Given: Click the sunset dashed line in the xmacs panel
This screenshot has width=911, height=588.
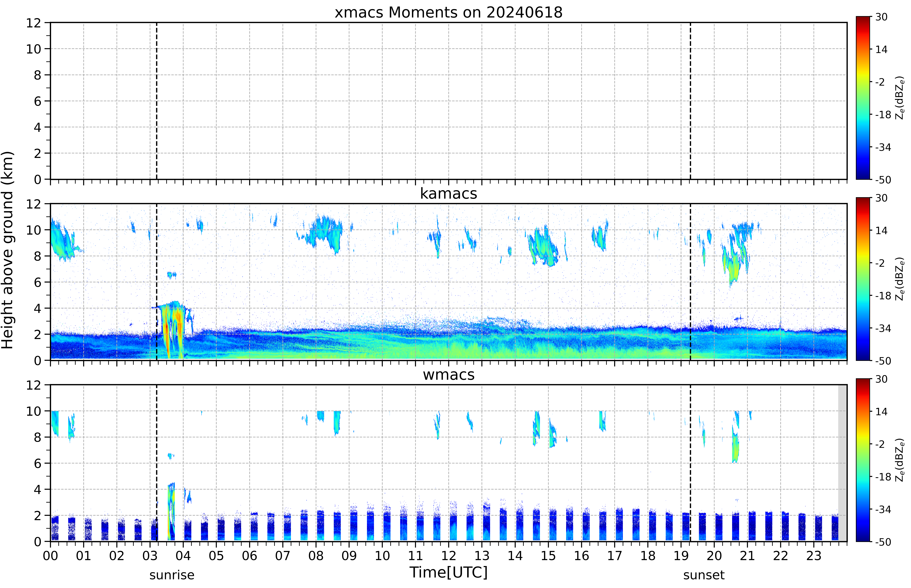Looking at the screenshot, I should (690, 101).
